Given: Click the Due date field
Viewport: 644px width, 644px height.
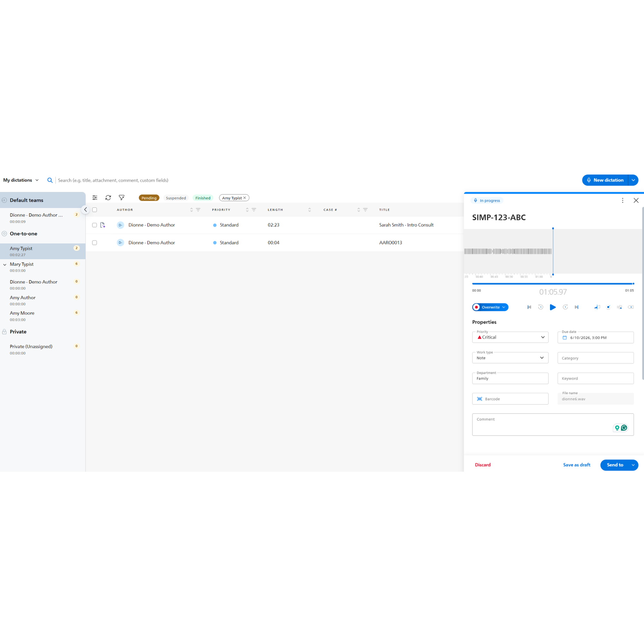Looking at the screenshot, I should 595,337.
